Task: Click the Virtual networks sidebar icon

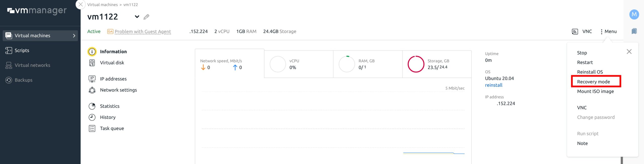Action: (x=9, y=65)
